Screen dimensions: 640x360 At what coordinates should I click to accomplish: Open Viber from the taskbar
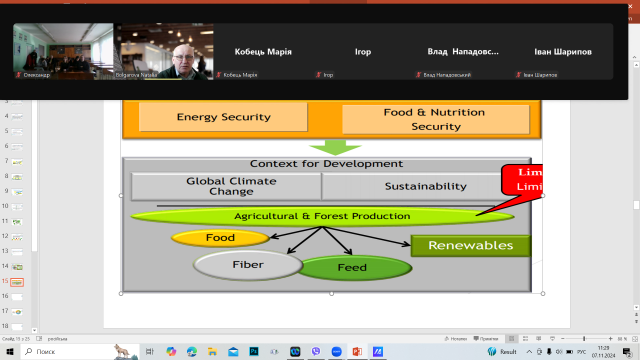pyautogui.click(x=316, y=351)
